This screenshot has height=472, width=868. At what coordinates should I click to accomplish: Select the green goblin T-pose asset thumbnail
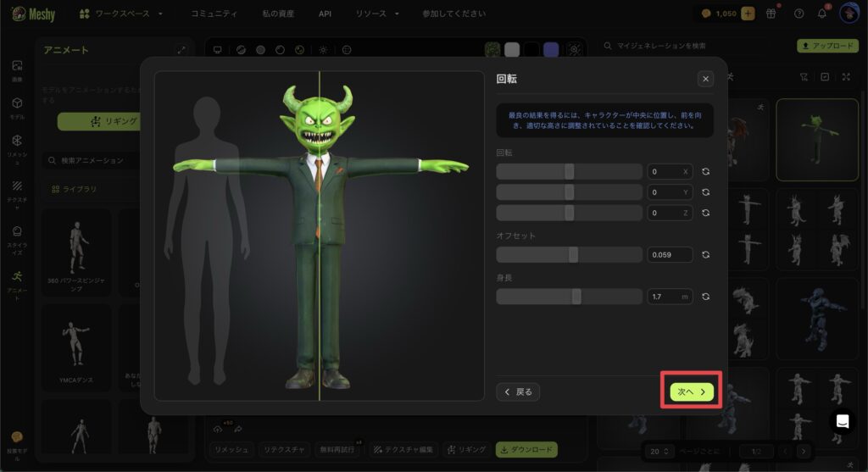[817, 140]
